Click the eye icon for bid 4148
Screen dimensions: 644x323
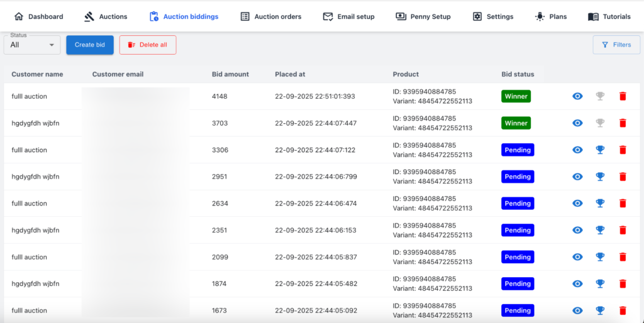click(577, 96)
